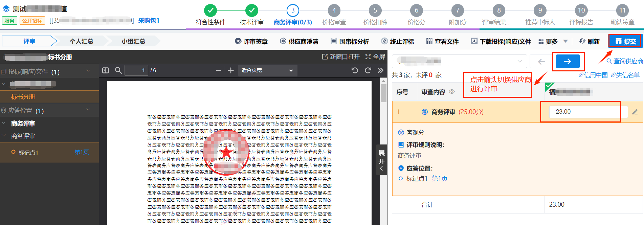644x225 pixels.
Task: Select step 4 价格审查
Action: (x=334, y=15)
